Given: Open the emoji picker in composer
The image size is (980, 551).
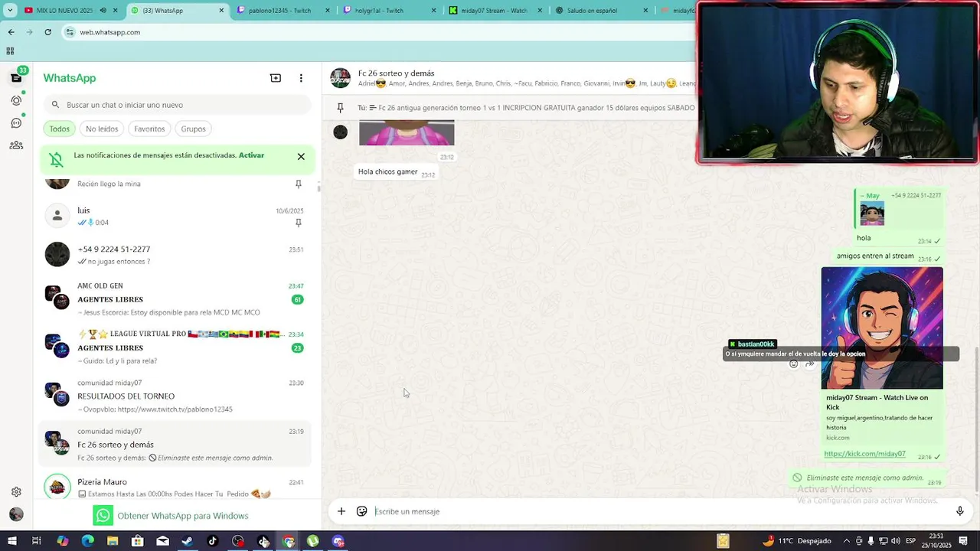Looking at the screenshot, I should [362, 511].
